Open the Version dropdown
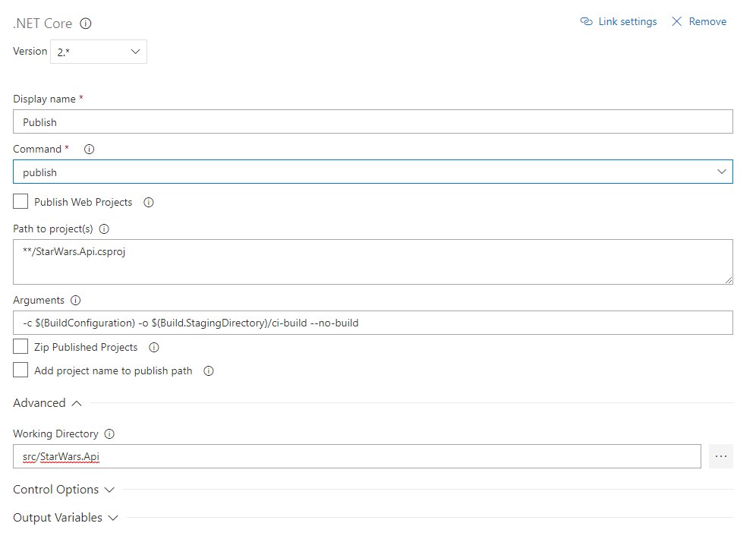Viewport: 756px width, 558px height. (99, 52)
